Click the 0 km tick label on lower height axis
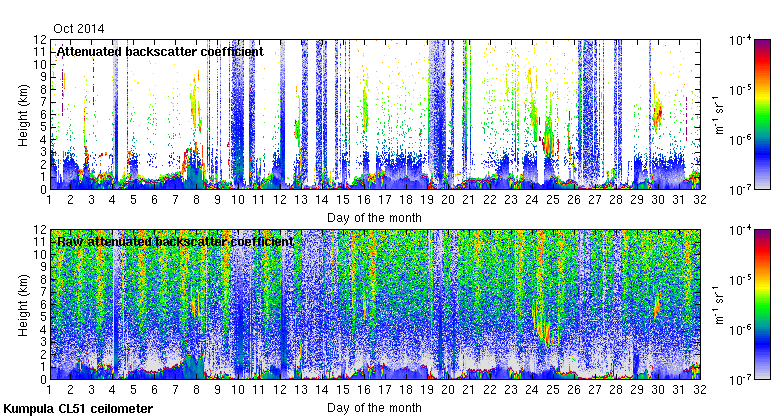 pyautogui.click(x=43, y=380)
